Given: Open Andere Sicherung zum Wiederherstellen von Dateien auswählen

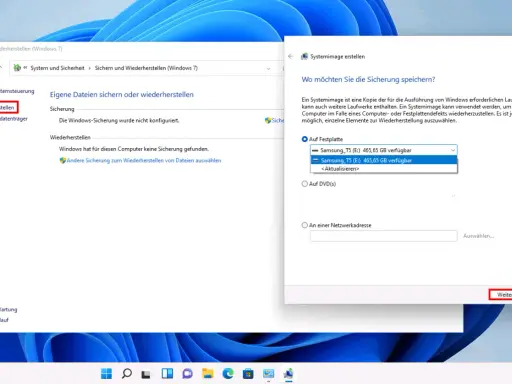Looking at the screenshot, I should [x=144, y=160].
